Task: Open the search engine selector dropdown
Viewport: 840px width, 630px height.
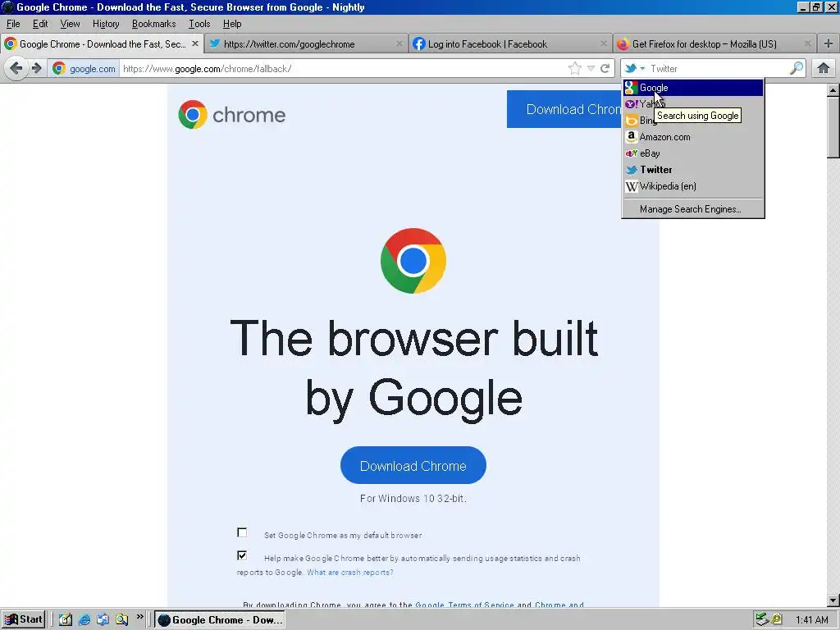Action: pyautogui.click(x=635, y=69)
